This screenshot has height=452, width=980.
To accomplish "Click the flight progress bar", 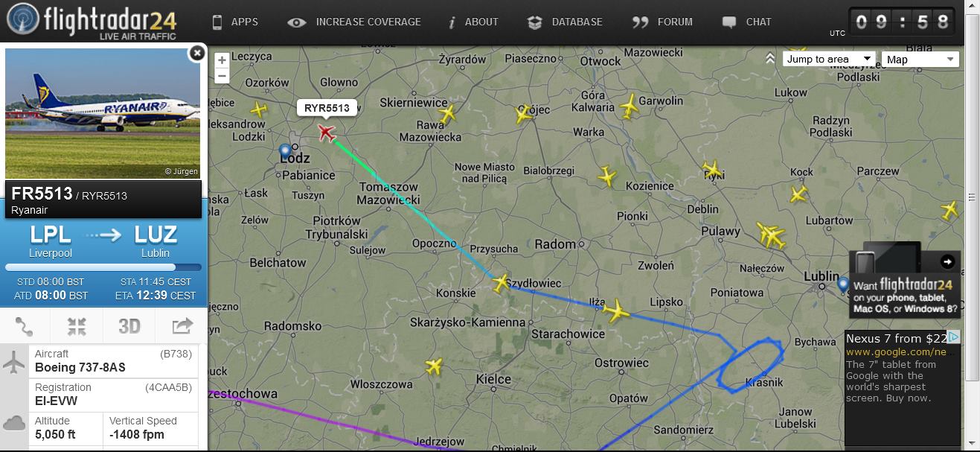I will tap(103, 267).
